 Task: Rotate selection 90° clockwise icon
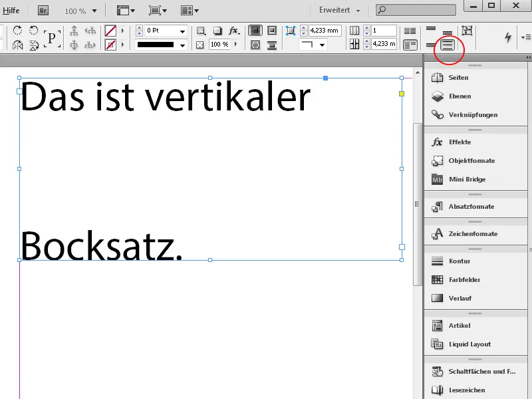[x=17, y=31]
